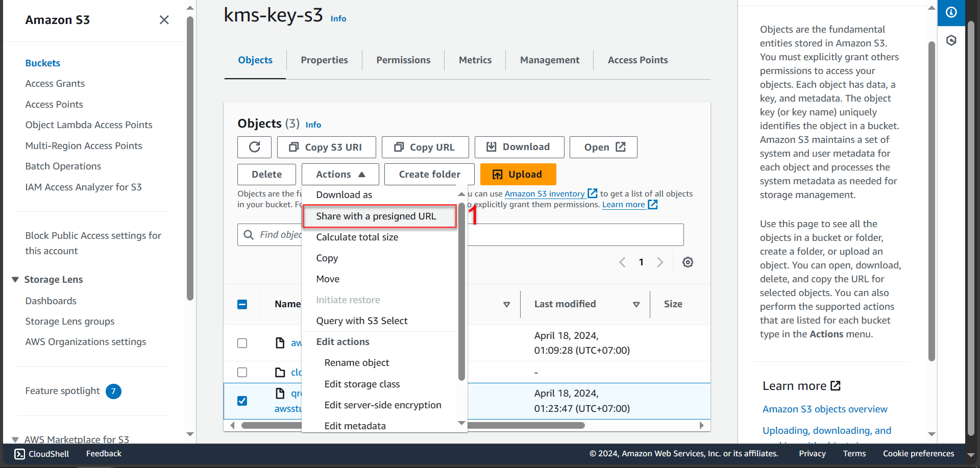Sort by Last modified column arrow
The height and width of the screenshot is (468, 980).
(636, 304)
